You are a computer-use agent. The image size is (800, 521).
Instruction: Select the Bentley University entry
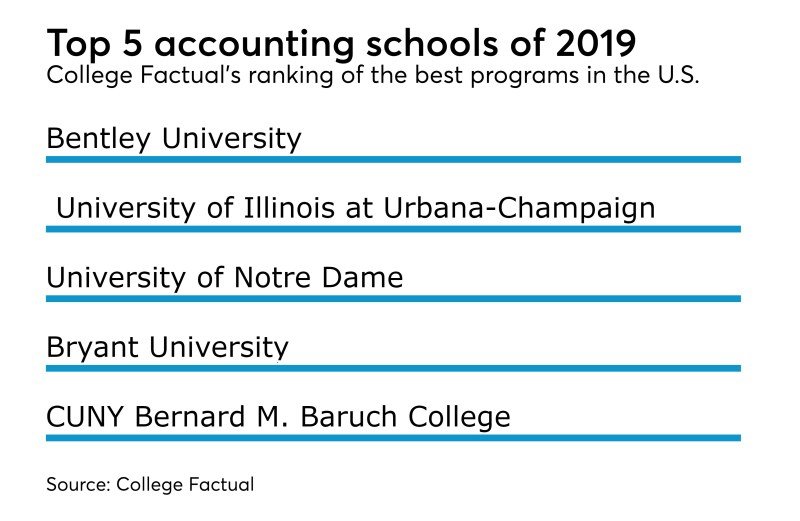174,138
